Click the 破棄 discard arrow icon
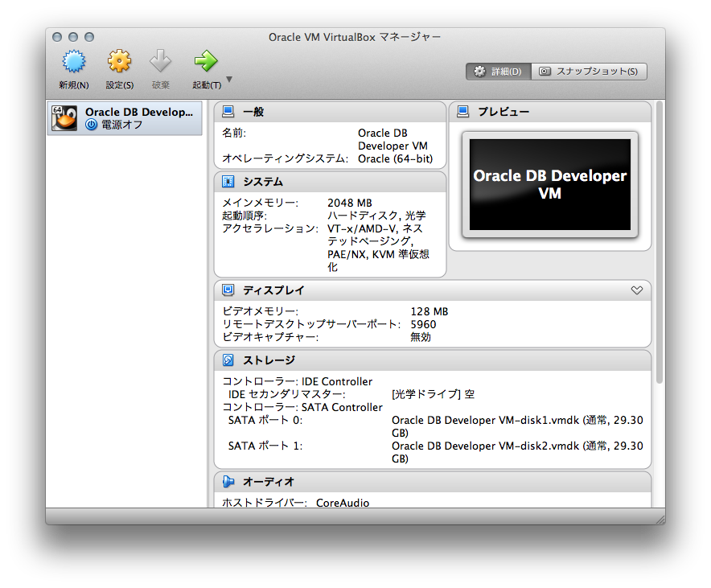Image resolution: width=711 pixels, height=588 pixels. point(161,62)
